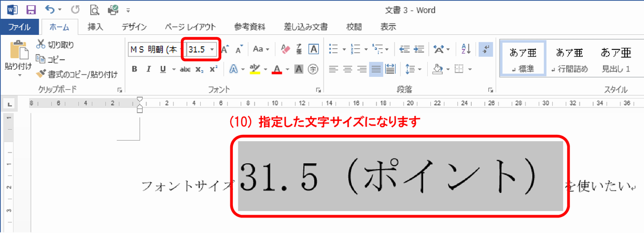Toggle bold formatting
Screen dimensions: 644x233
pos(135,69)
